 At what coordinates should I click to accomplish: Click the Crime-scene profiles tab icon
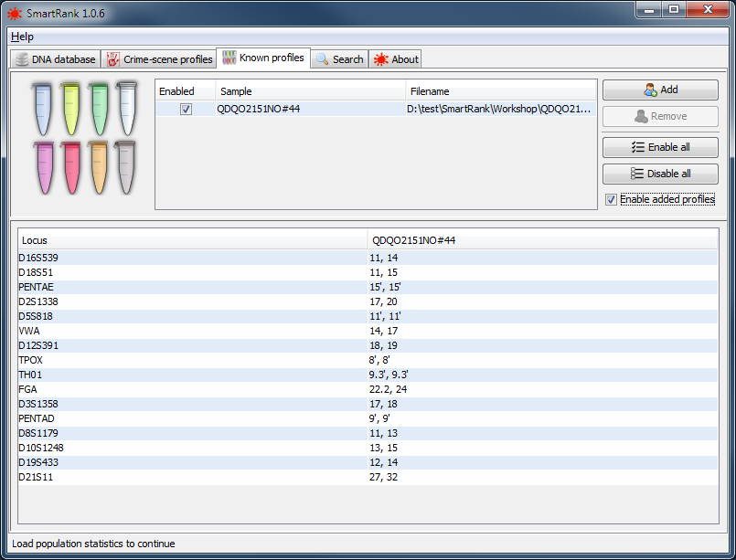[x=113, y=59]
